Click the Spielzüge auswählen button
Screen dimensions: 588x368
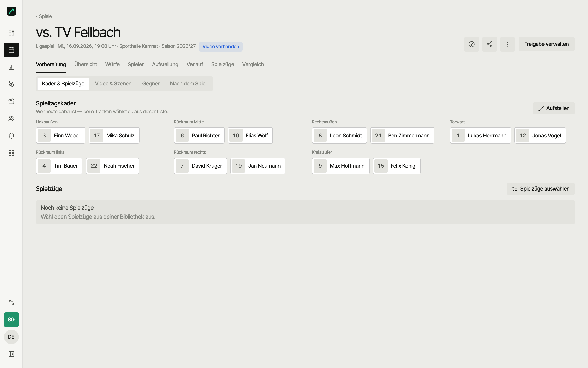(x=541, y=189)
